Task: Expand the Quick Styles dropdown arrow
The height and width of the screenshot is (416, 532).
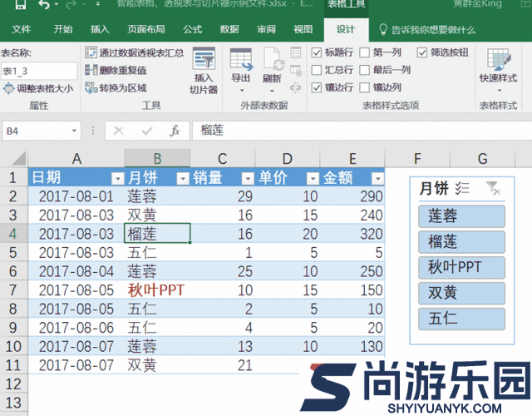Action: pos(499,91)
